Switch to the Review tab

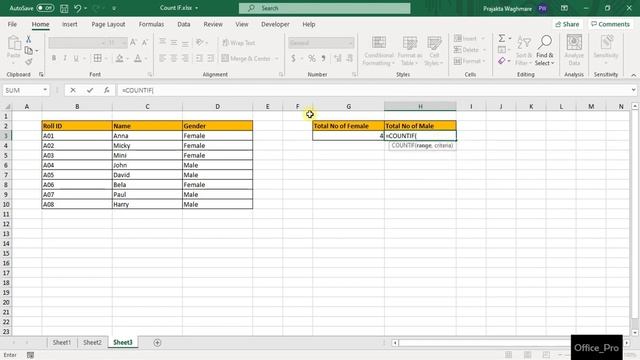point(213,24)
